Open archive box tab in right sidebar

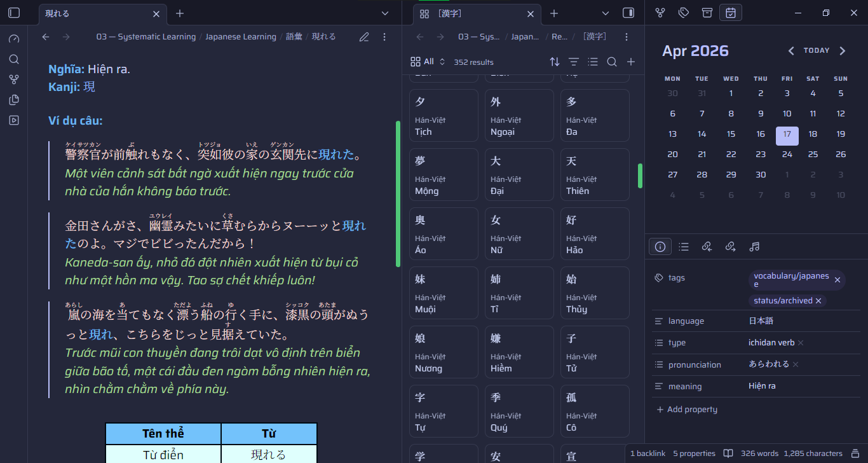point(707,13)
